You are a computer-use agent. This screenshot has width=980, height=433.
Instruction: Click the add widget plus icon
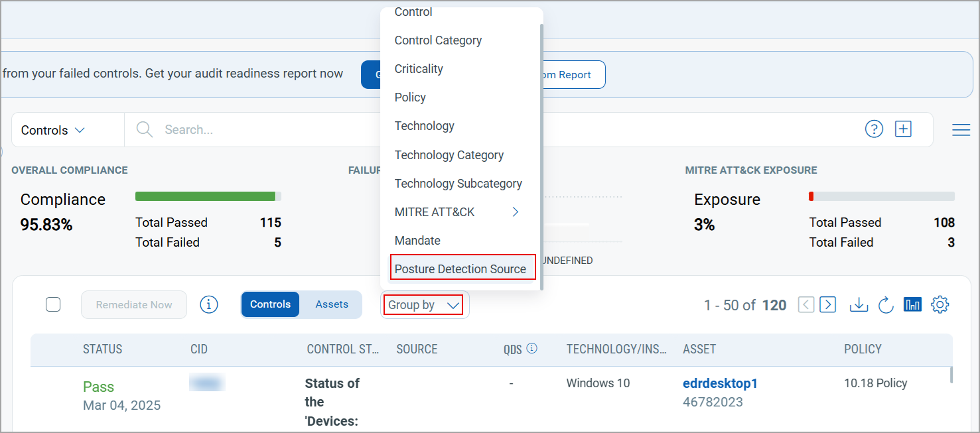coord(903,129)
